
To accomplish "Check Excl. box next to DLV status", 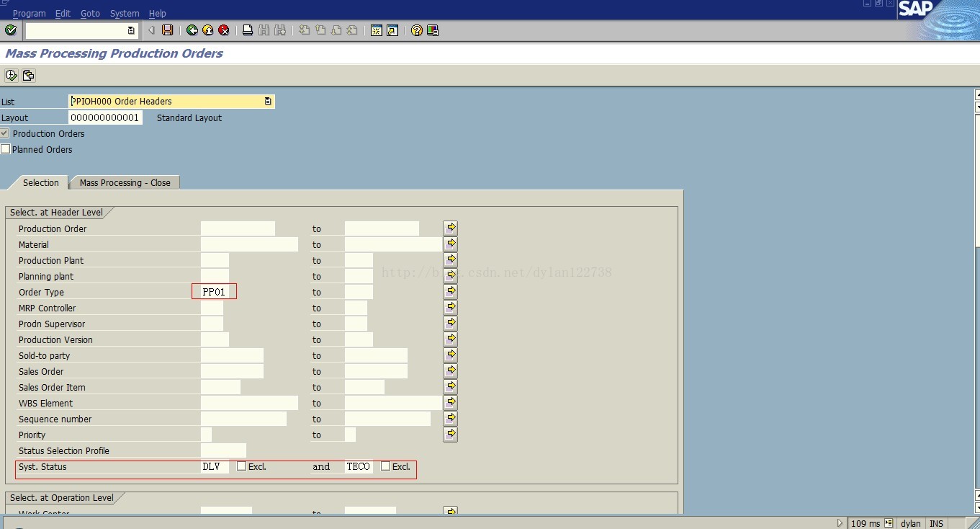I will tap(241, 466).
